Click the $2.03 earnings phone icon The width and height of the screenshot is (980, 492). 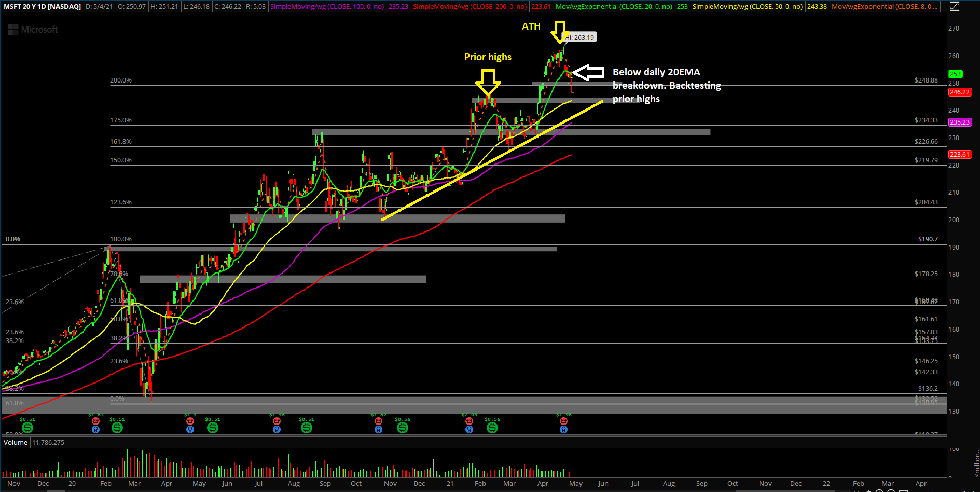[x=470, y=421]
